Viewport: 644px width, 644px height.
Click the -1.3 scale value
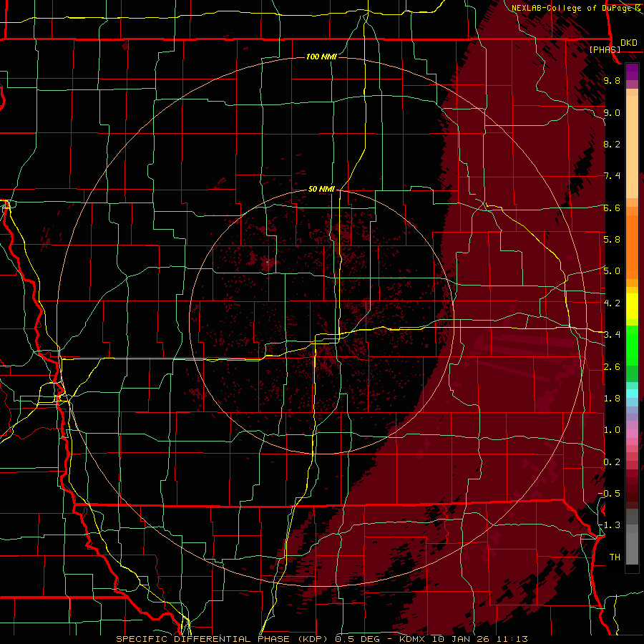point(609,525)
